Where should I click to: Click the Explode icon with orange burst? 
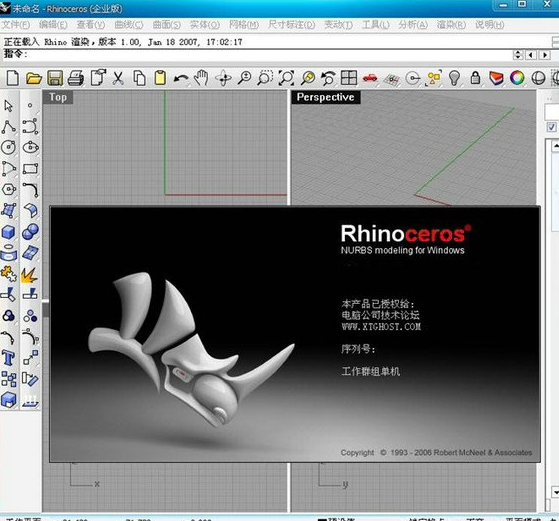pos(30,275)
